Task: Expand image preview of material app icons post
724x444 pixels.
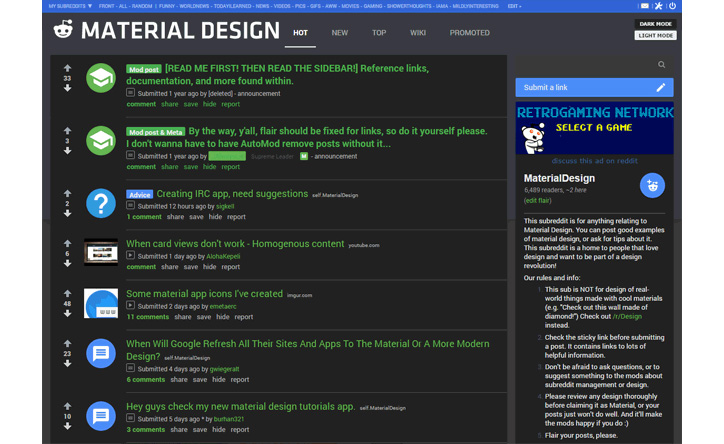Action: 131,306
